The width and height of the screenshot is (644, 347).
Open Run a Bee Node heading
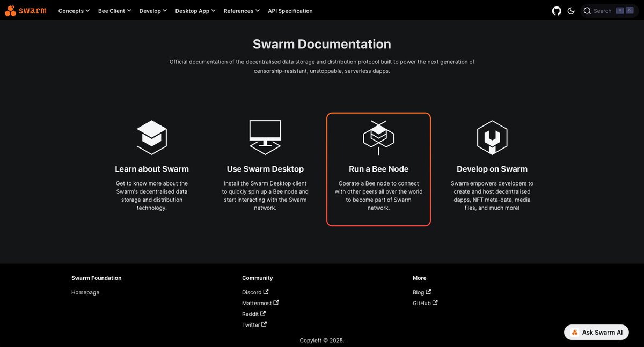pyautogui.click(x=379, y=169)
